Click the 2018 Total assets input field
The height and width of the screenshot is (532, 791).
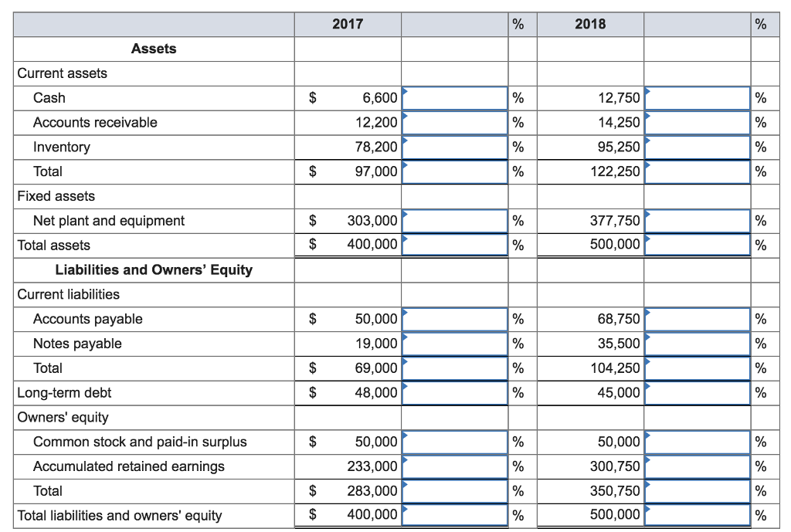tap(698, 245)
